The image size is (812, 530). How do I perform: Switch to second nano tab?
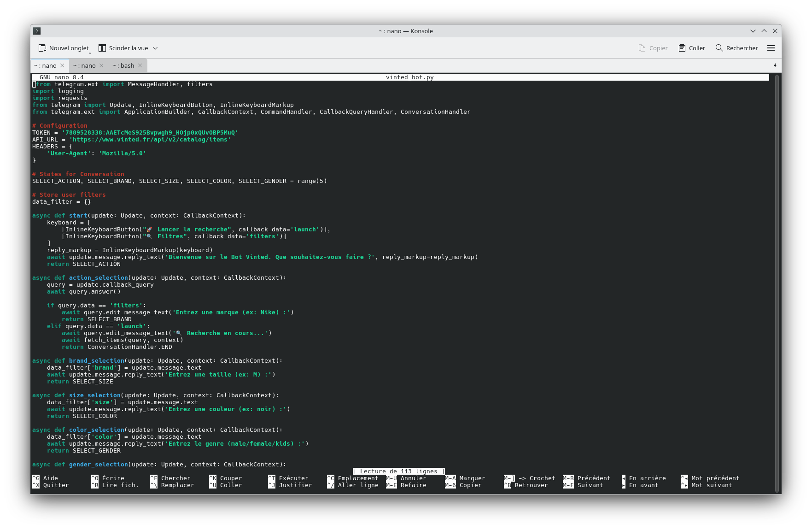point(84,65)
